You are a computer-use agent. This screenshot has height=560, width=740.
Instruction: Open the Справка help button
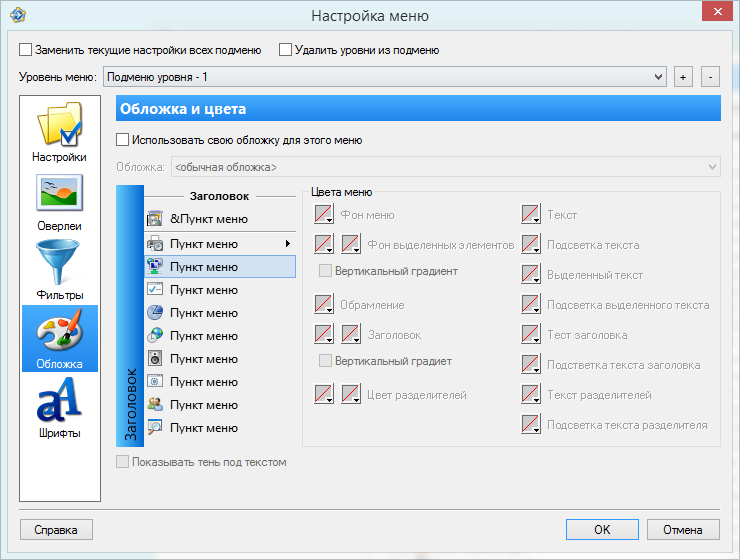pyautogui.click(x=56, y=530)
